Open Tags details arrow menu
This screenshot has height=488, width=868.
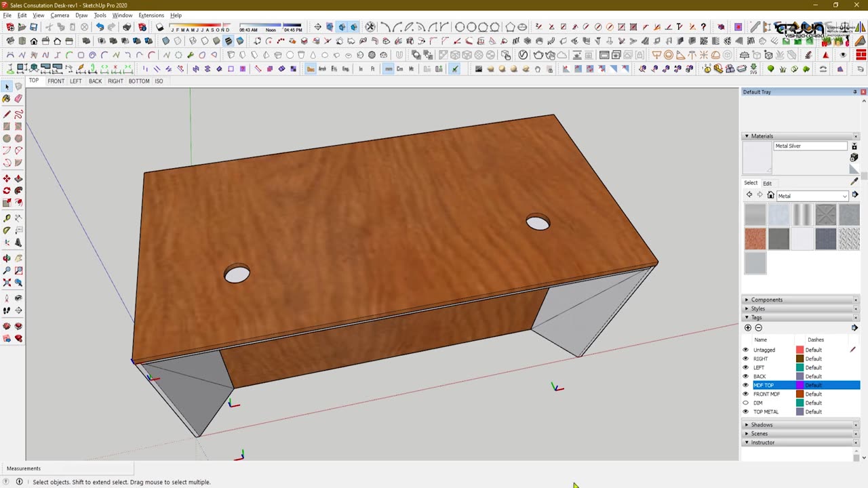(x=854, y=327)
